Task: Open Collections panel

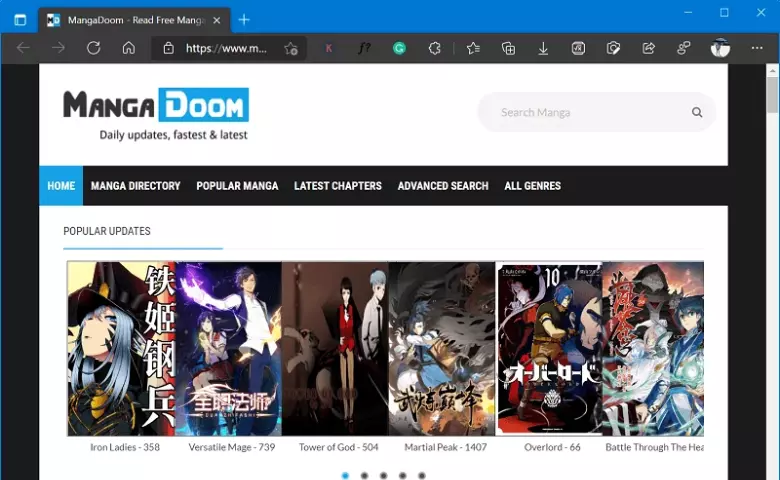Action: 508,48
